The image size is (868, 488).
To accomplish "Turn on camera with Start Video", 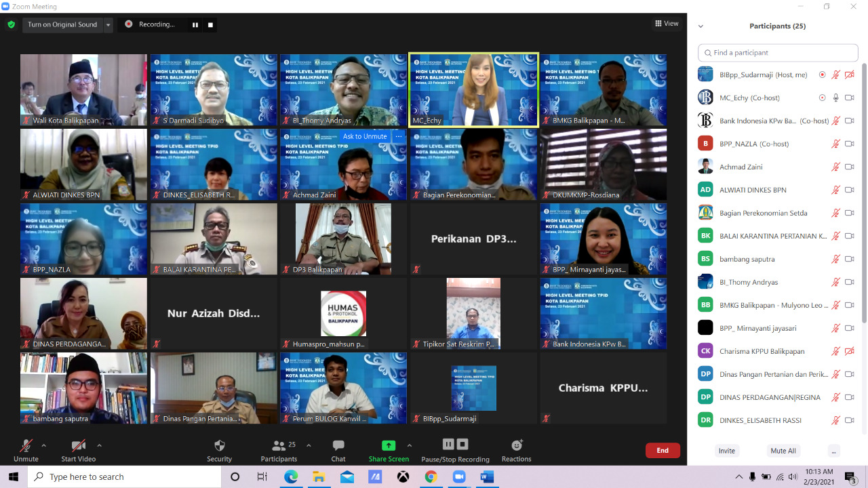I will coord(78,446).
